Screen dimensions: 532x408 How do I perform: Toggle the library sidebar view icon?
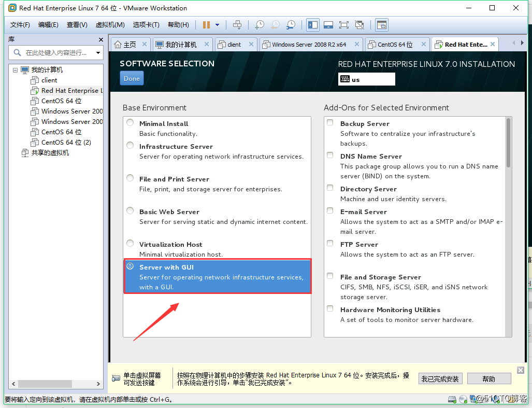(313, 25)
